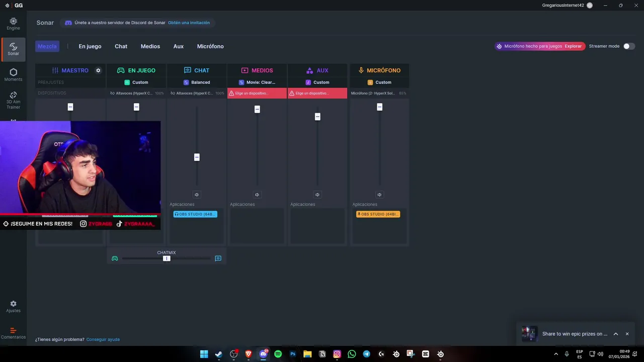This screenshot has height=362, width=644.
Task: Open En Juego device dropdown Altavoces
Action: click(x=136, y=93)
